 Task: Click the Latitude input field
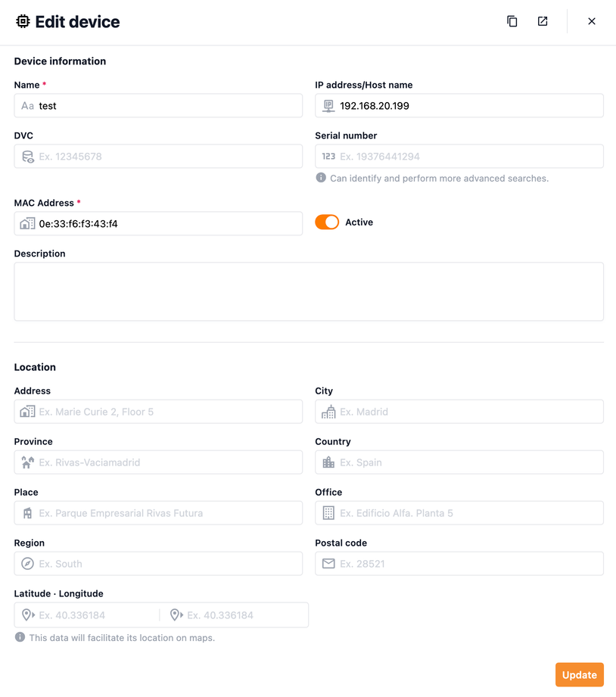point(95,615)
